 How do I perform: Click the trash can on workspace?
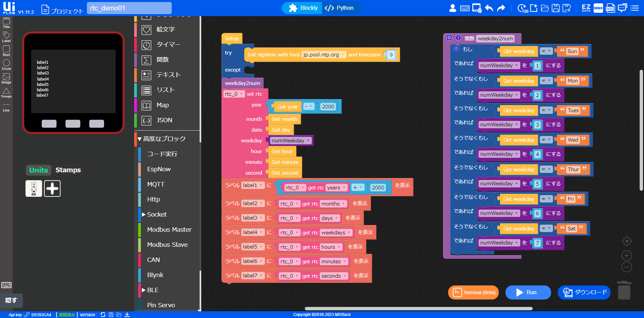click(624, 290)
